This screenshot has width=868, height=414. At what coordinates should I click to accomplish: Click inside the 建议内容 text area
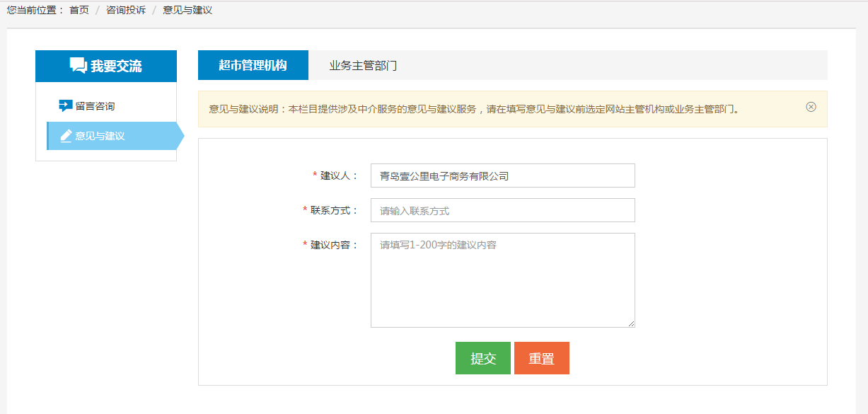point(502,280)
